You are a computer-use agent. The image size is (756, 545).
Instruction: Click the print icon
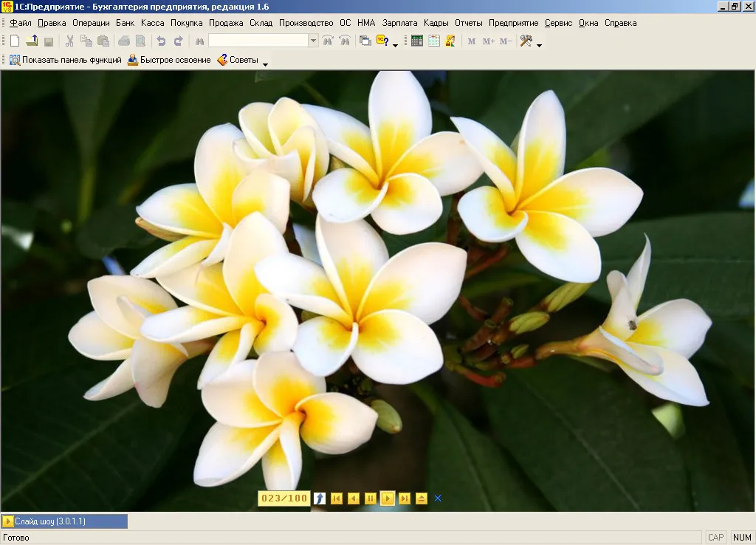(x=124, y=41)
